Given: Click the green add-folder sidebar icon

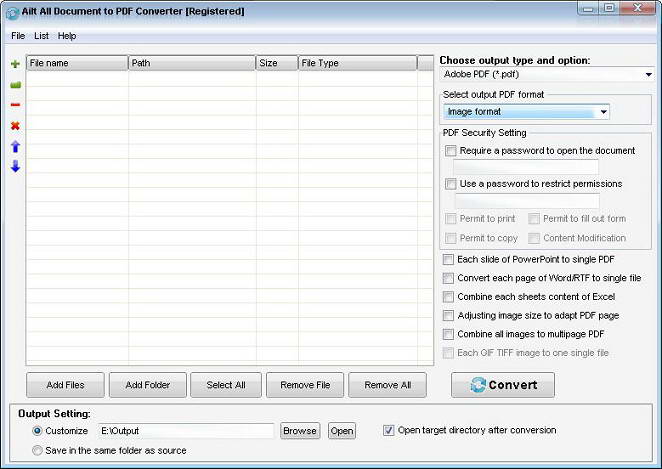Looking at the screenshot, I should point(15,85).
